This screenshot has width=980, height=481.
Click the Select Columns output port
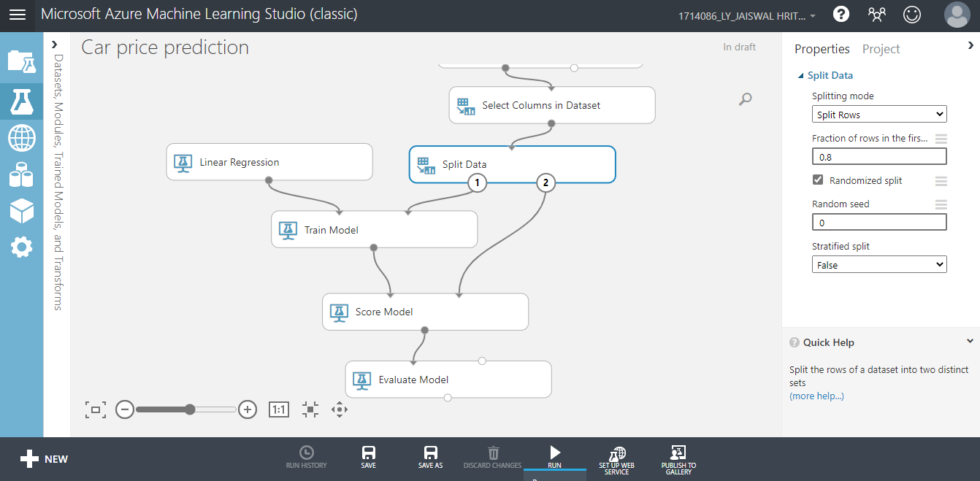coord(551,123)
